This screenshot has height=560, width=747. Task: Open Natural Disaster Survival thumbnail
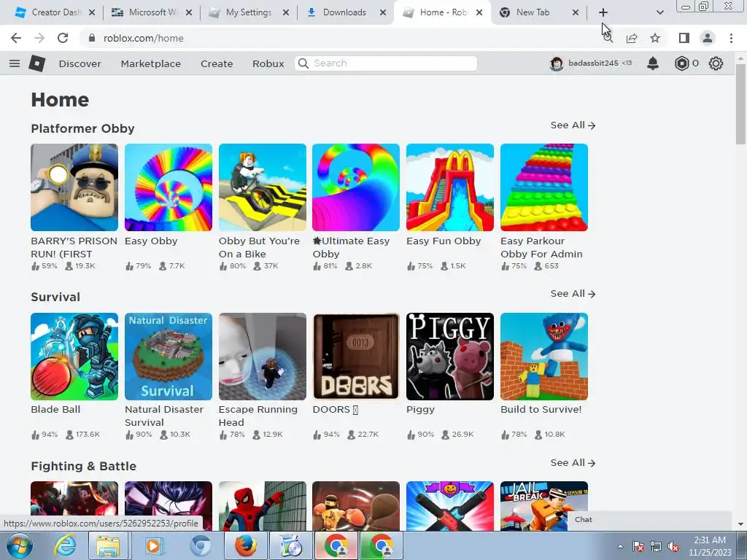click(x=169, y=356)
